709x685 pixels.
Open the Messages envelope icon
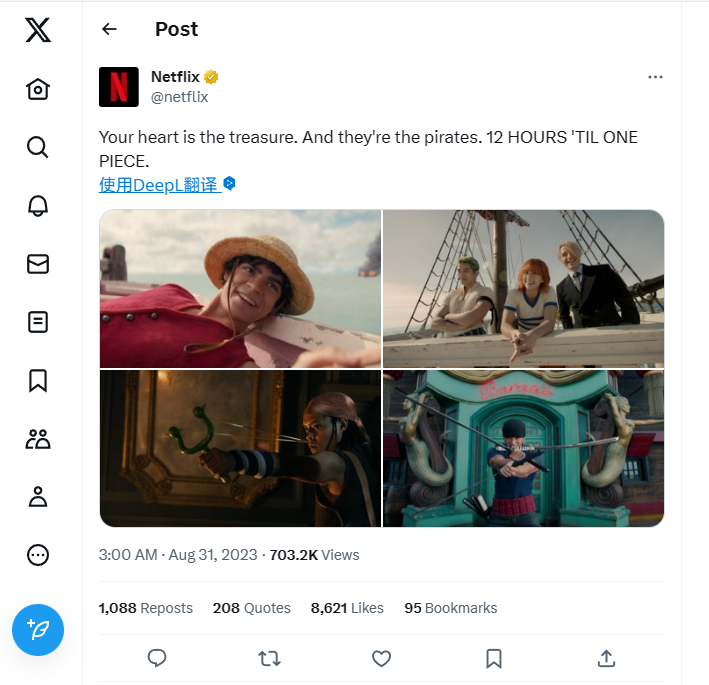[x=38, y=263]
